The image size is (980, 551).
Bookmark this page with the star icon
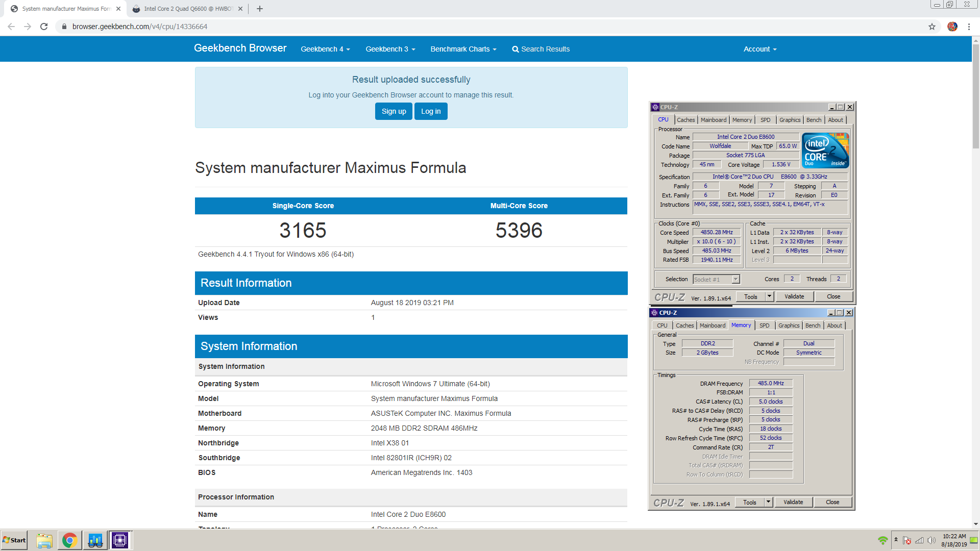click(x=932, y=27)
